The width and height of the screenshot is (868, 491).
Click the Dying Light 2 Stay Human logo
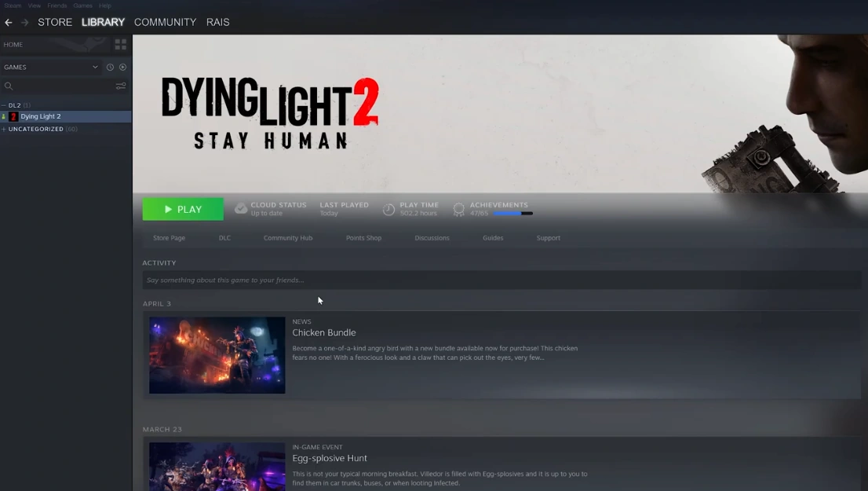(270, 113)
